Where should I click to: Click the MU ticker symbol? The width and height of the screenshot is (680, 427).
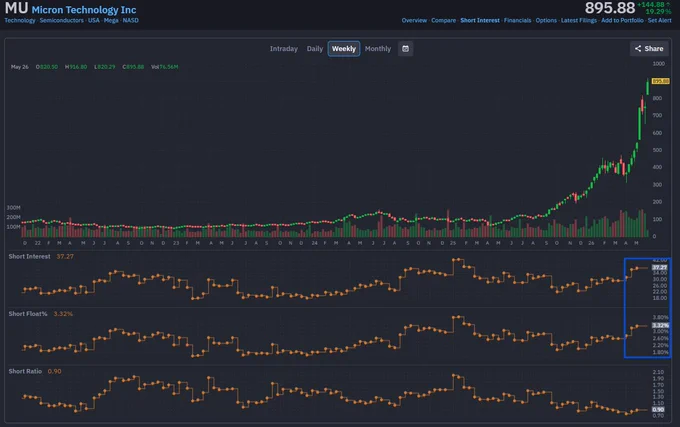click(x=16, y=8)
